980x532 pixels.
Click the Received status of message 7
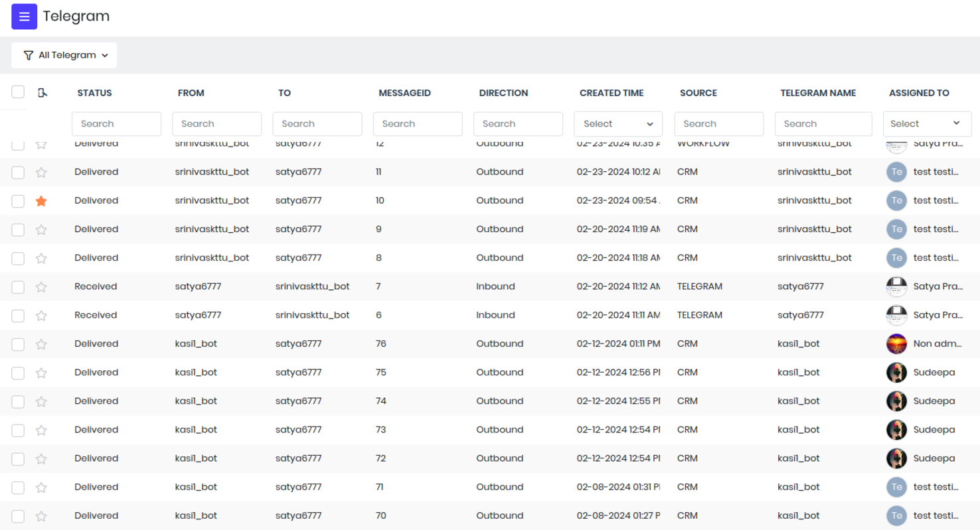click(96, 287)
